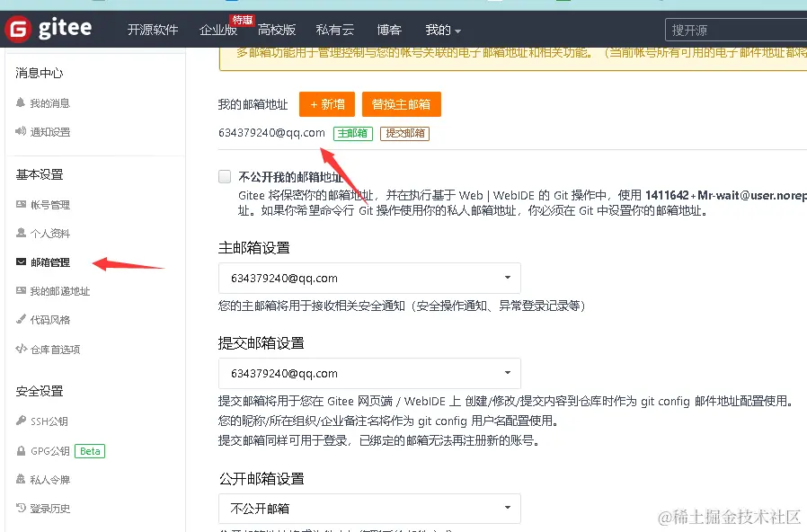Viewport: 807px width, 532px height.
Task: Click the green Beta badge beside GPG公钥
Action: (x=90, y=451)
